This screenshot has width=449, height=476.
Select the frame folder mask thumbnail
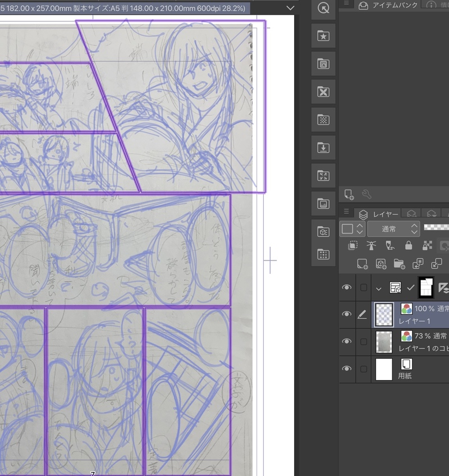coord(426,287)
